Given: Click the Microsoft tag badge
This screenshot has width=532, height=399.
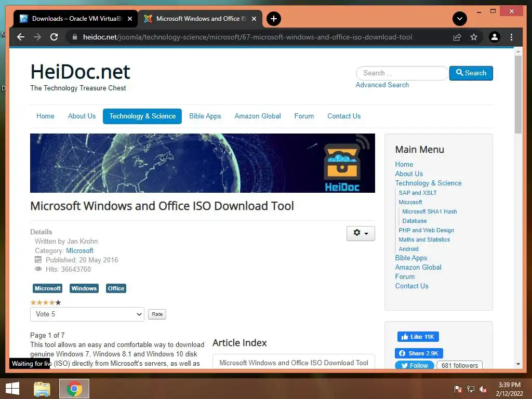Looking at the screenshot, I should (47, 288).
